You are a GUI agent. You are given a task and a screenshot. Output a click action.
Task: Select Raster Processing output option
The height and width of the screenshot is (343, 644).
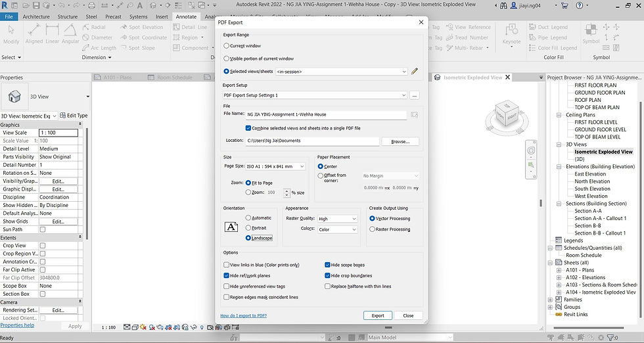pyautogui.click(x=372, y=229)
